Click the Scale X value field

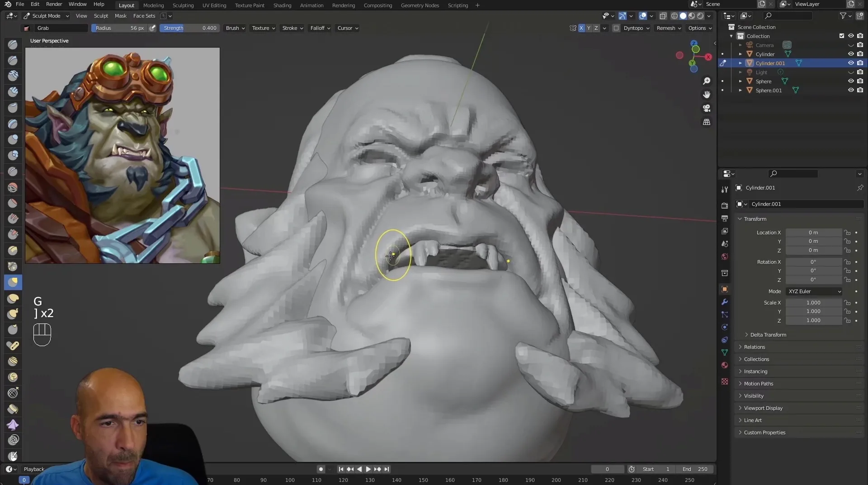click(813, 303)
